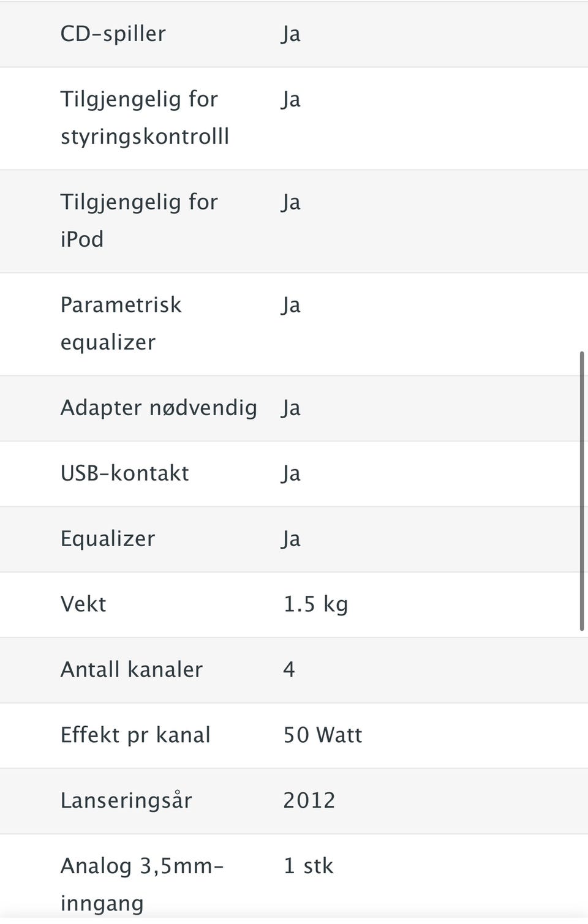Click the channel count value 4
Viewport: 588px width, 924px height.
(289, 670)
